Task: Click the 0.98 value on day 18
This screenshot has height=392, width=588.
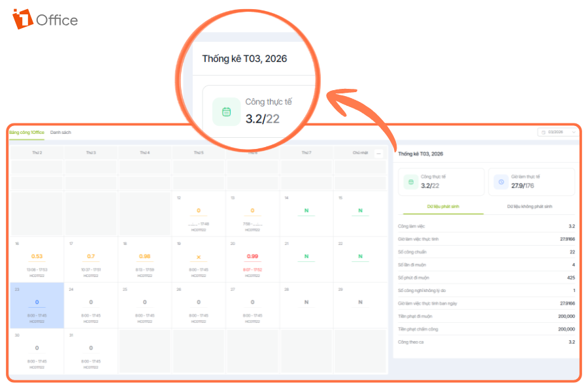Action: click(x=144, y=256)
